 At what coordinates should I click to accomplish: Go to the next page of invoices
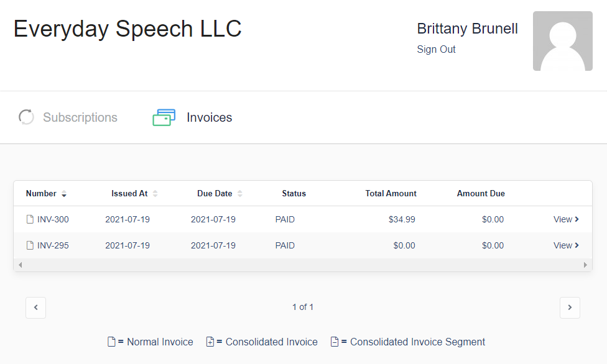point(570,307)
